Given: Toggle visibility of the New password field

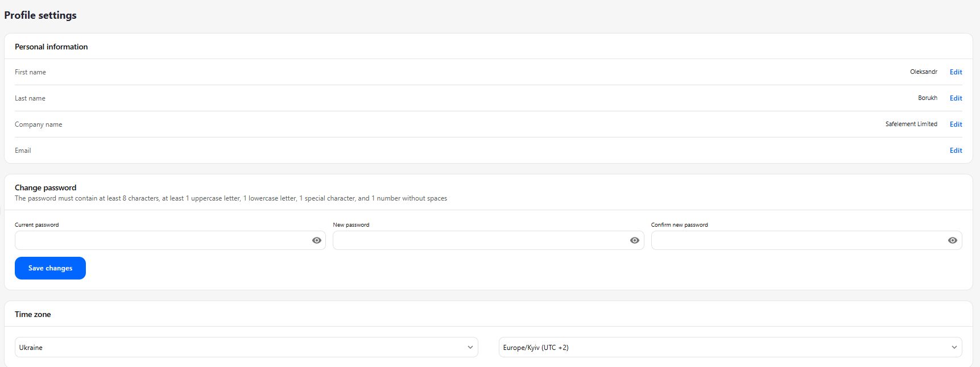Looking at the screenshot, I should tap(635, 240).
